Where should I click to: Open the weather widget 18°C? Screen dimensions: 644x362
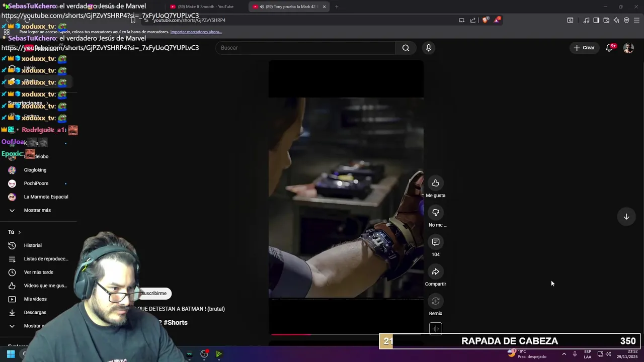point(527,354)
